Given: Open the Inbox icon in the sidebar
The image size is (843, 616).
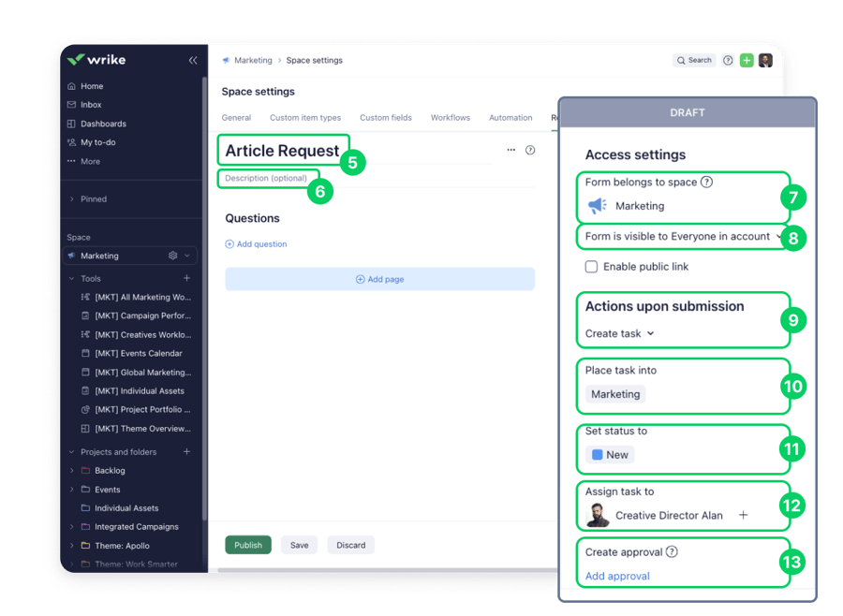Looking at the screenshot, I should pyautogui.click(x=72, y=105).
